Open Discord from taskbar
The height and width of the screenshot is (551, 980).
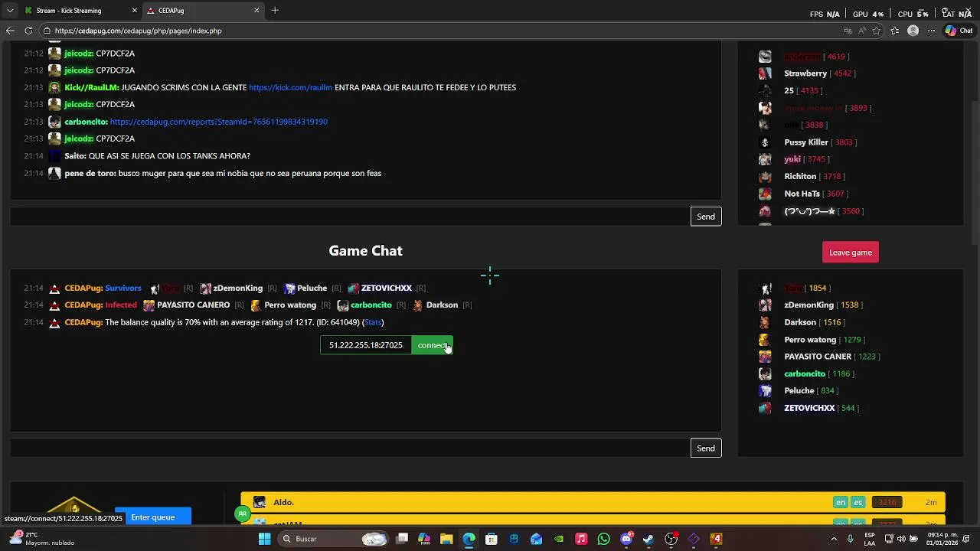[x=626, y=539]
